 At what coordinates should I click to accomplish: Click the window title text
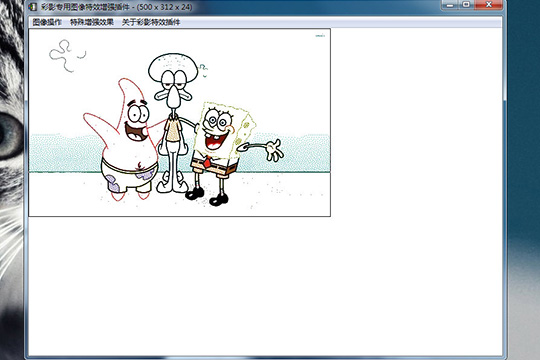pos(116,7)
